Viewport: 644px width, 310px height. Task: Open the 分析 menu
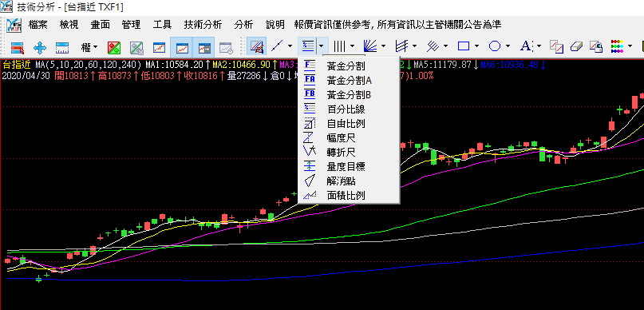(243, 25)
